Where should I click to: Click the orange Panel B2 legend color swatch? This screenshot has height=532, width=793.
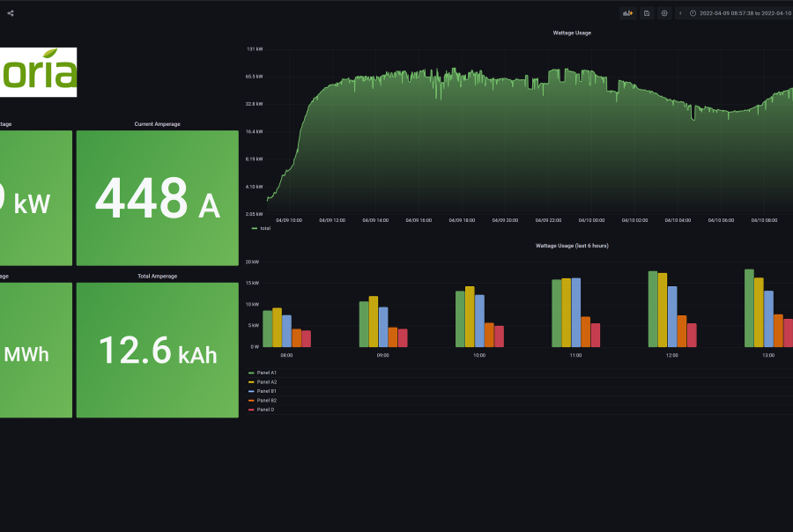coord(253,401)
